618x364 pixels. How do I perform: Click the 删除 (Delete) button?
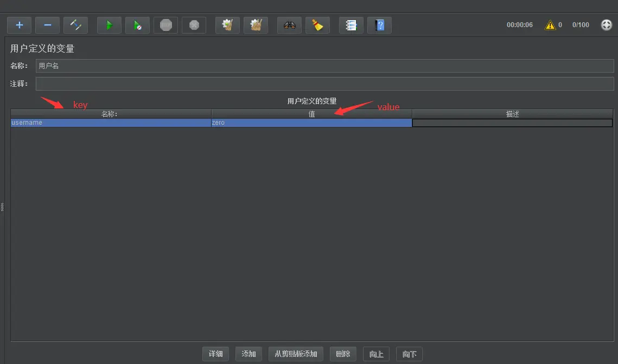pyautogui.click(x=343, y=354)
